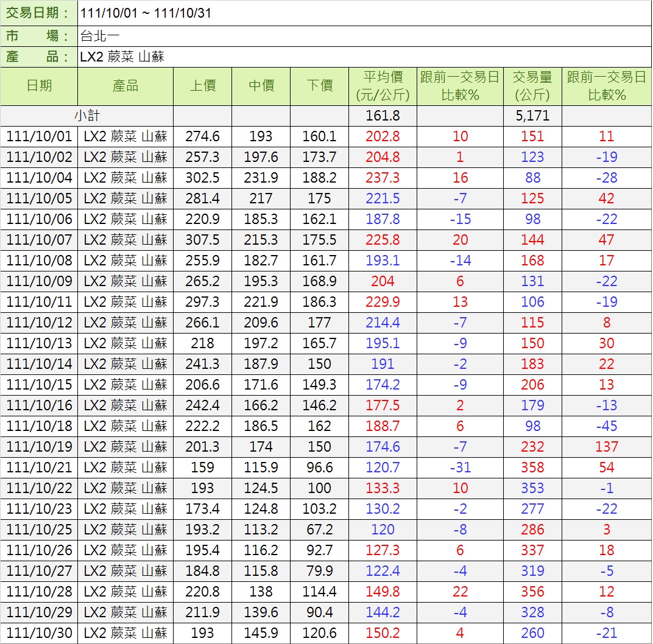Select the 上價 column header

[202, 86]
